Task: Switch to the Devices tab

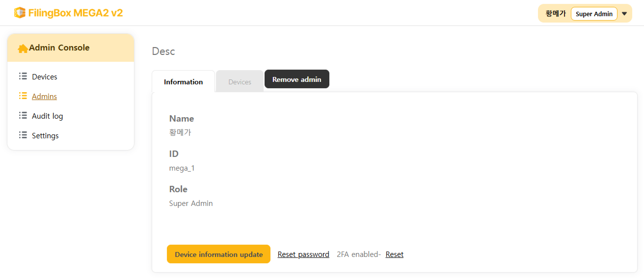Action: pos(240,82)
